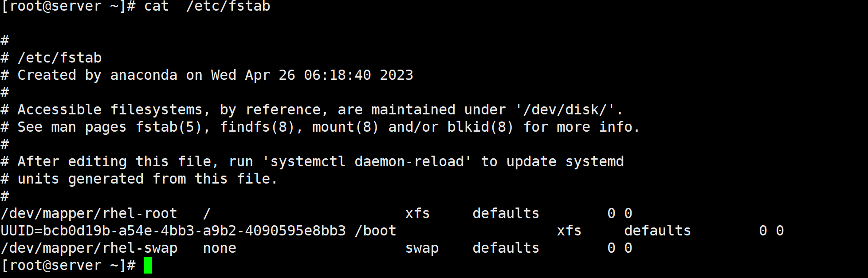Screen dimensions: 868x278
Task: Click the green terminal cursor block
Action: pyautogui.click(x=148, y=265)
